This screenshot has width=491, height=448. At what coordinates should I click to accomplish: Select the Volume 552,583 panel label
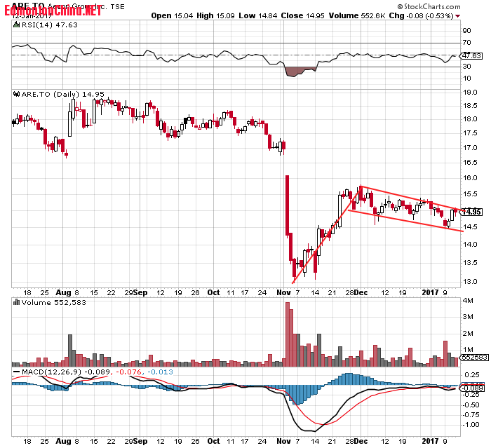pos(53,302)
